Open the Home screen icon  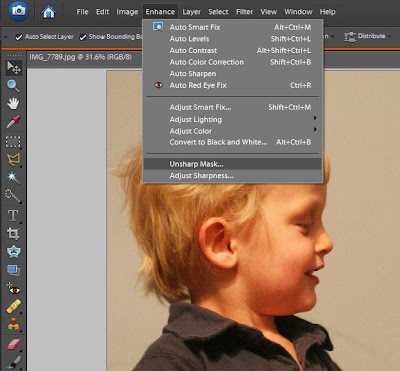[49, 12]
